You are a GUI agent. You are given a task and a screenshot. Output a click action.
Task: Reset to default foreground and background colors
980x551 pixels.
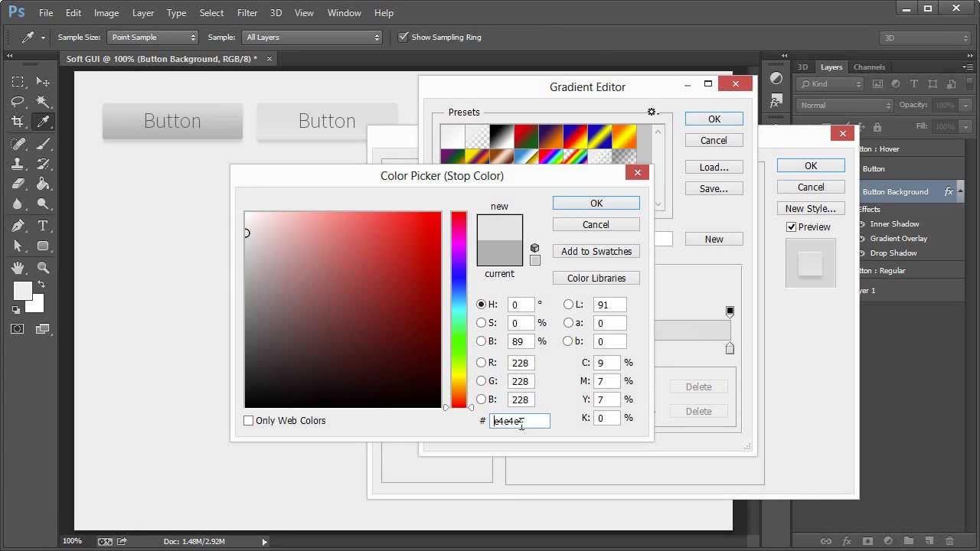pos(16,310)
